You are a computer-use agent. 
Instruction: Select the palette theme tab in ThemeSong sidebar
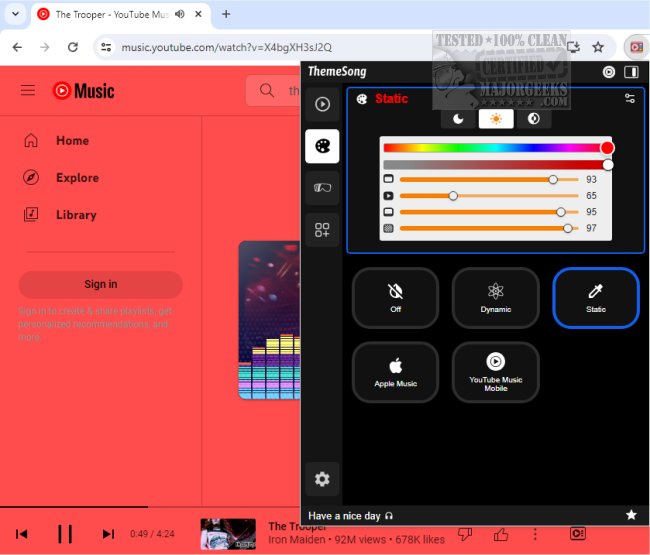click(322, 146)
